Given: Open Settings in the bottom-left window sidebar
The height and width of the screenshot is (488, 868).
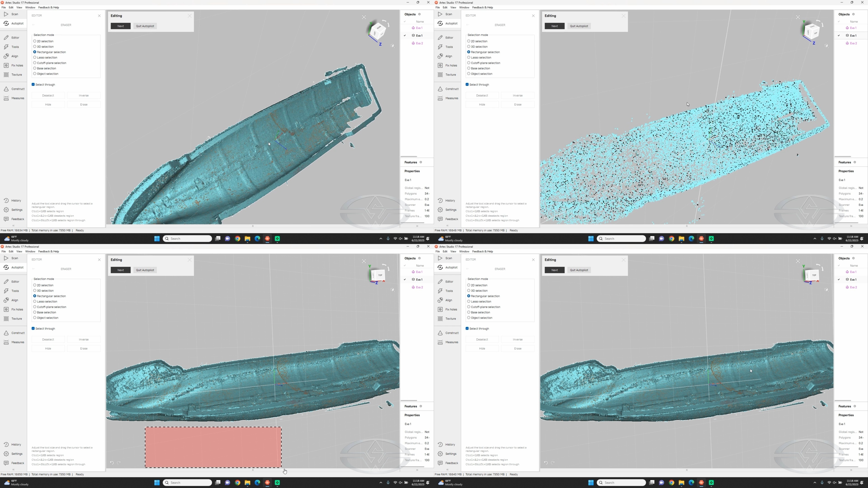Looking at the screenshot, I should (13, 454).
